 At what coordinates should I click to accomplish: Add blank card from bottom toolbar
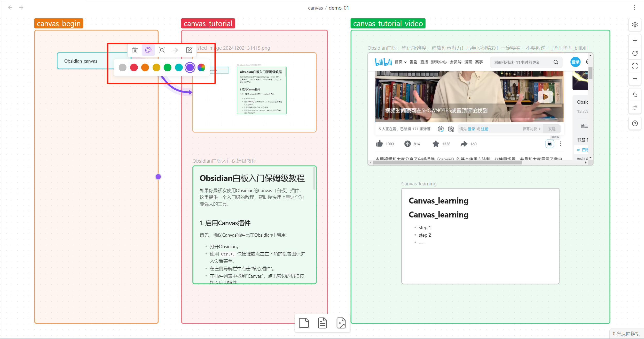pyautogui.click(x=304, y=323)
